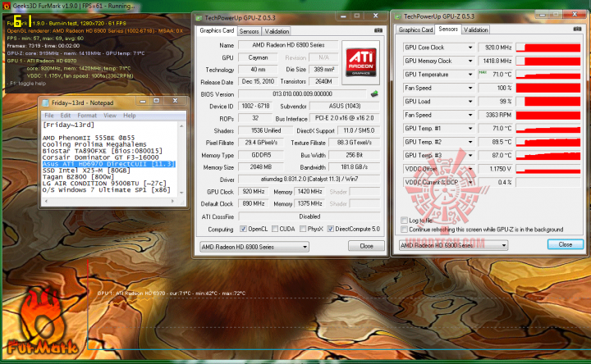Open the GPU Temp. #2 sensor dropdown
This screenshot has height=364, width=591.
tap(470, 143)
